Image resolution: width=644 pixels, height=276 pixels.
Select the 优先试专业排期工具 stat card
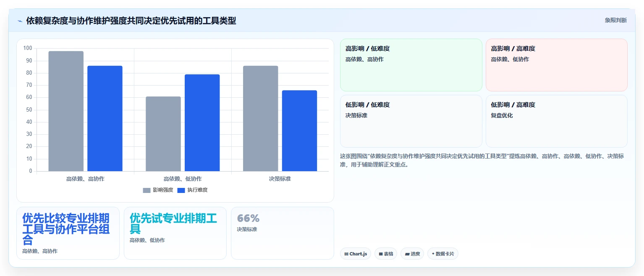(x=175, y=233)
